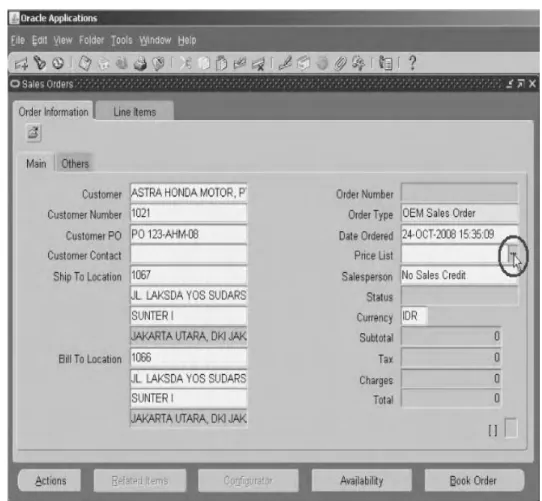Click the Ship To Location field showing 1067
This screenshot has width=542, height=501.
(x=189, y=275)
